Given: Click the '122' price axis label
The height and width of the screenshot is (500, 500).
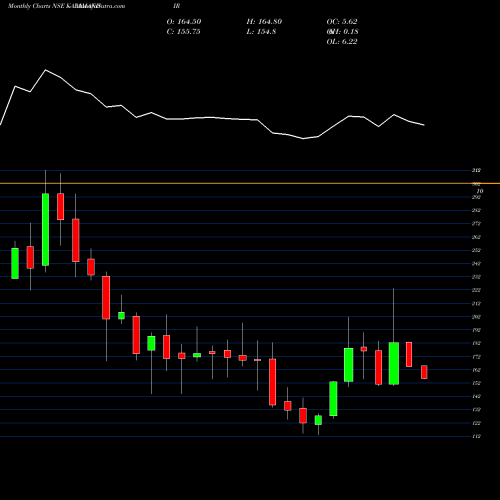Looking at the screenshot, I should [476, 423].
